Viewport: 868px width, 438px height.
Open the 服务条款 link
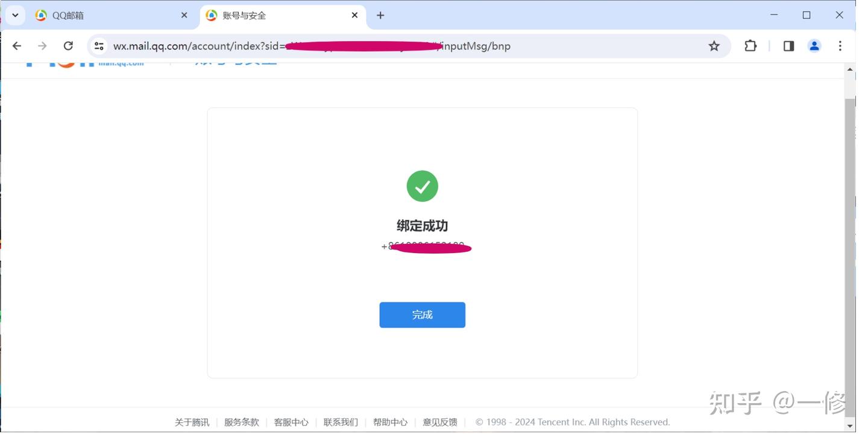241,422
